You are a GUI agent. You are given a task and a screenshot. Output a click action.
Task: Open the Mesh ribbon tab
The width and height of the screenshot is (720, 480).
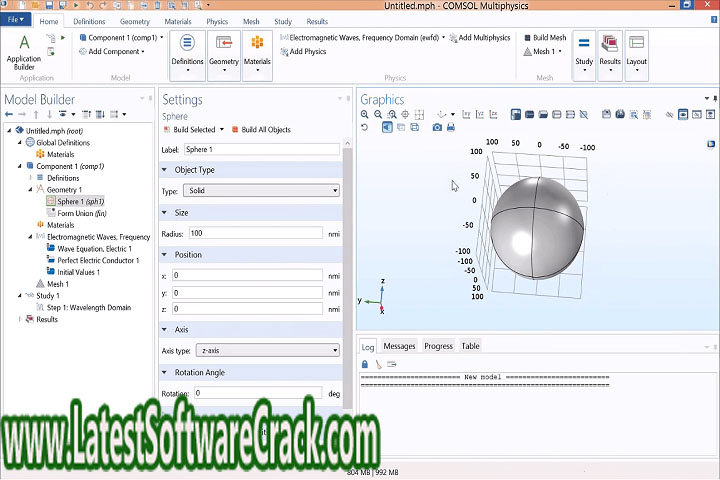pyautogui.click(x=251, y=21)
